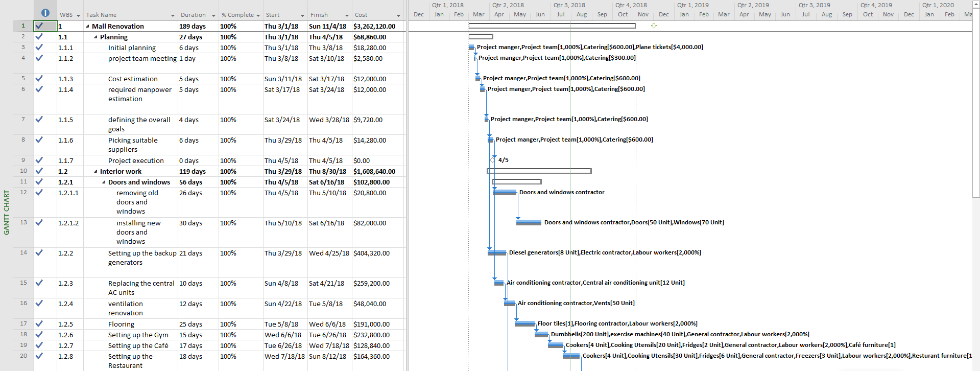
Task: Click the info indicators column header icon
Action: point(45,13)
